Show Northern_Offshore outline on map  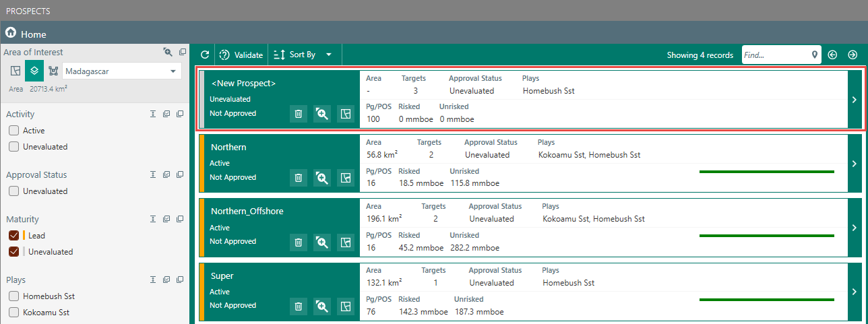346,242
